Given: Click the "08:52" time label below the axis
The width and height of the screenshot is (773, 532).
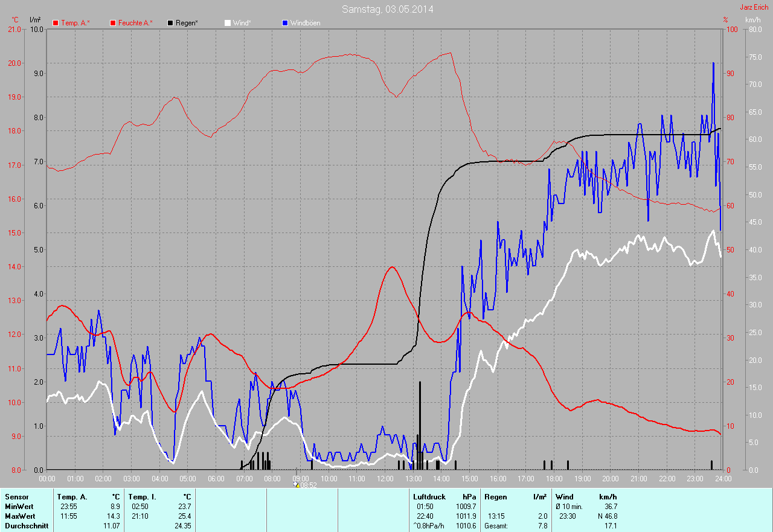Looking at the screenshot, I should pos(309,485).
